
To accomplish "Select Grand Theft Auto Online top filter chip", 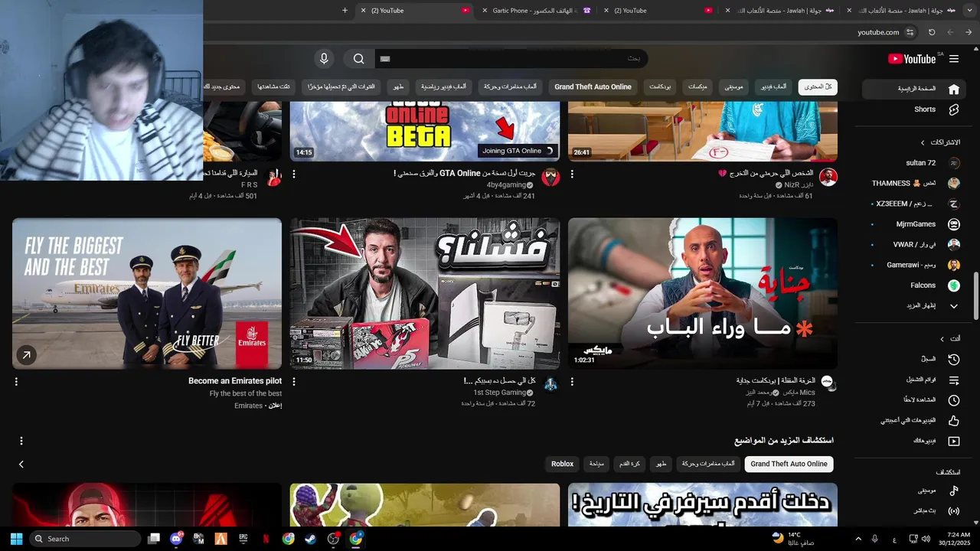I will [593, 86].
